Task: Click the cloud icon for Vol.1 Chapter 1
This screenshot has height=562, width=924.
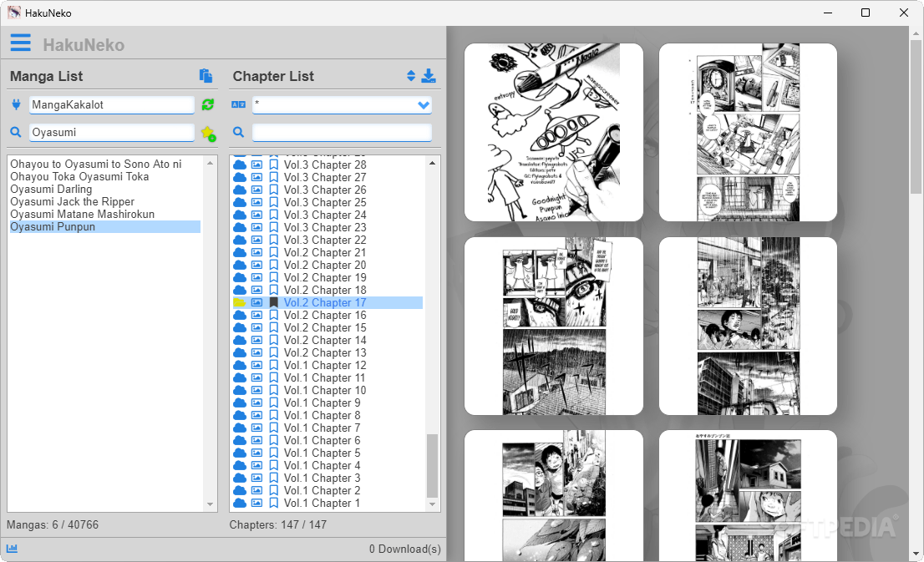Action: 240,503
